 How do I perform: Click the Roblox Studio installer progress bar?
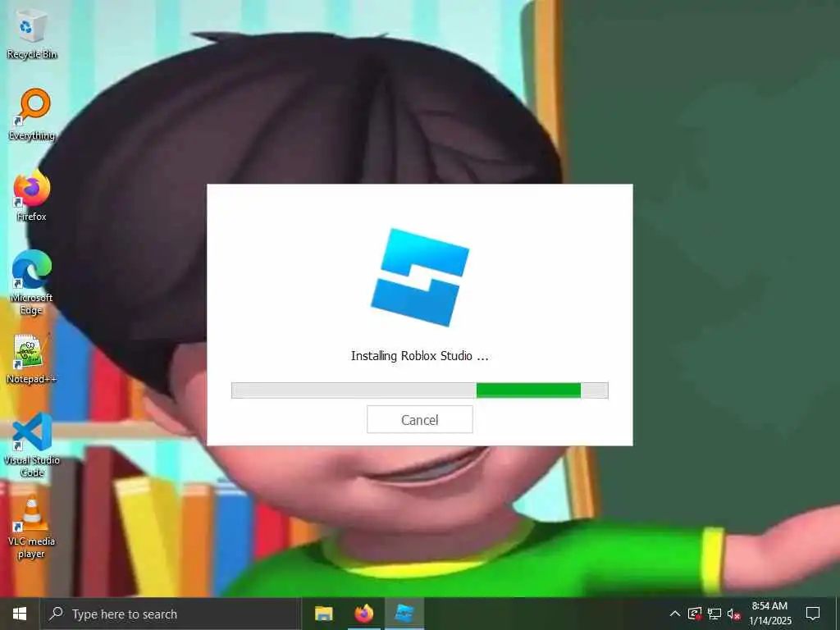pyautogui.click(x=419, y=390)
